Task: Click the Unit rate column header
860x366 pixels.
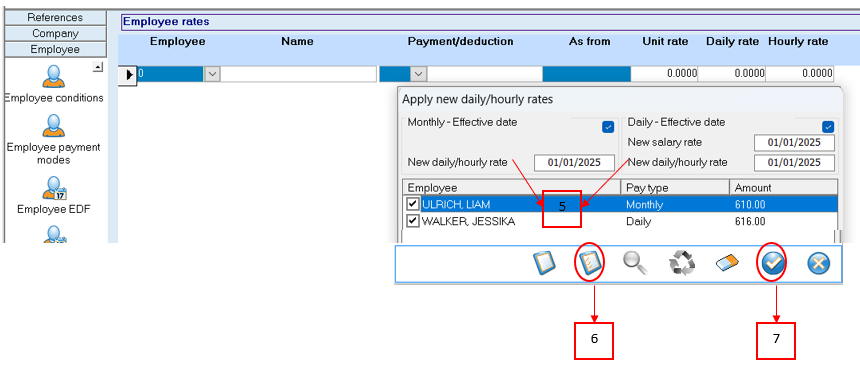Action: [665, 42]
